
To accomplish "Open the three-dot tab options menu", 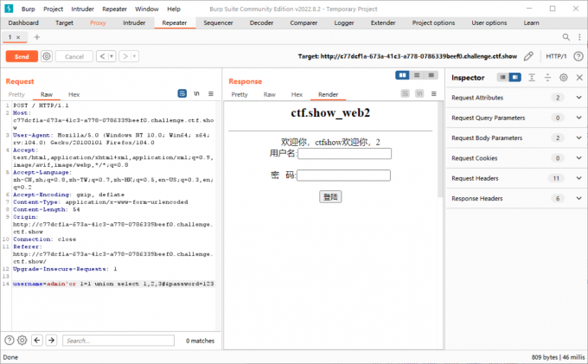I will tap(579, 36).
